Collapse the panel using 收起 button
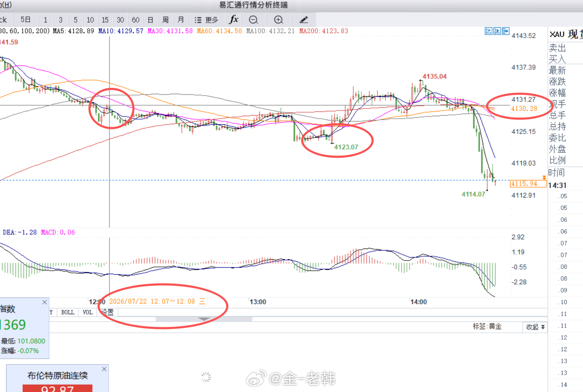Screen dimensions: 583x392 coord(535,327)
